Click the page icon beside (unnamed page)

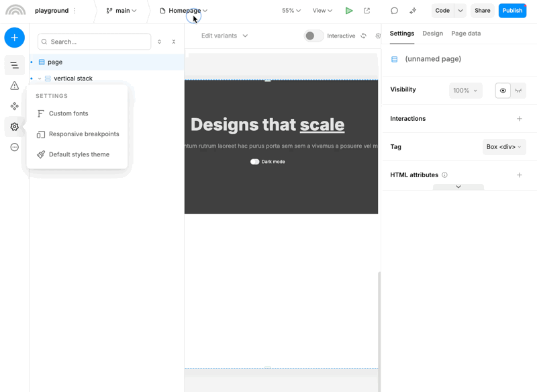[x=395, y=59]
